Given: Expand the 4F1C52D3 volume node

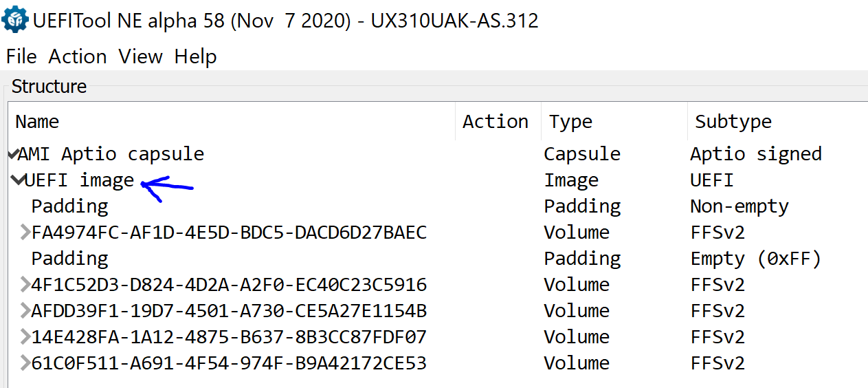Looking at the screenshot, I should pos(25,285).
